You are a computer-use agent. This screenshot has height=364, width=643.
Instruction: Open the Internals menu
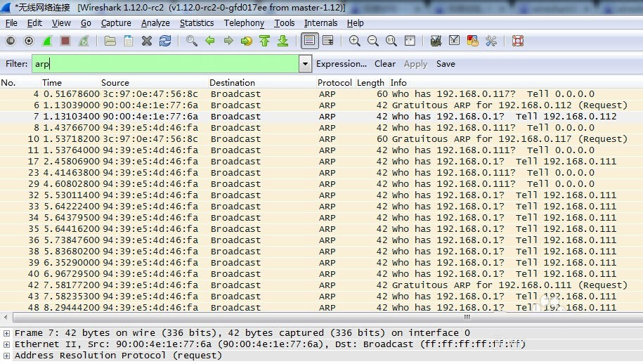320,23
